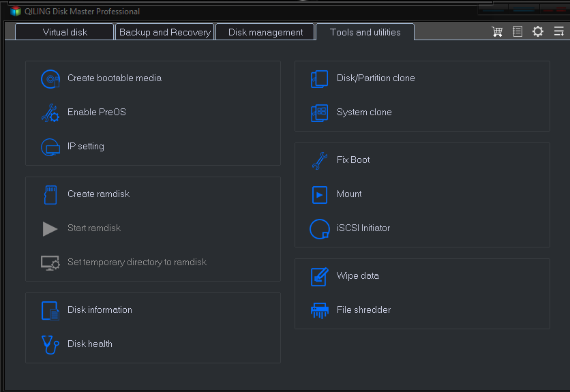Click the Create bootable media disc icon
Viewport: 570px width, 392px height.
tap(50, 79)
